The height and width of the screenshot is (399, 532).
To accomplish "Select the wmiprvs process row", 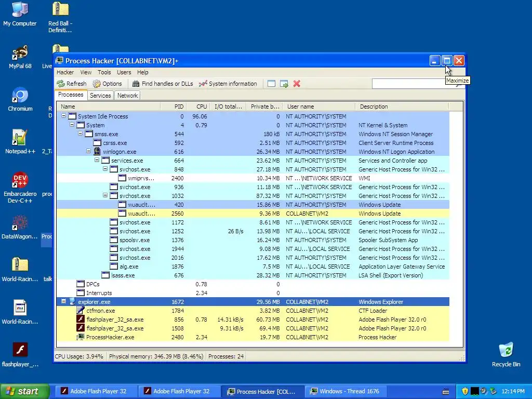I will (x=253, y=178).
